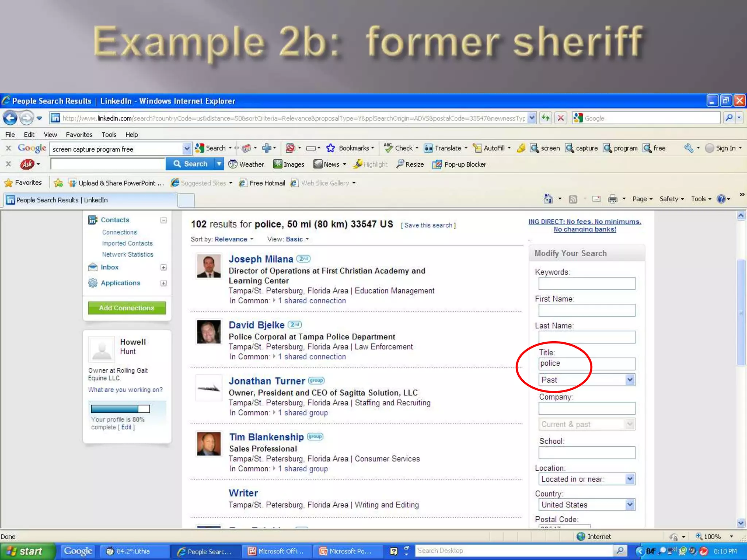The height and width of the screenshot is (560, 747).
Task: Click the 'capture' search word button
Action: pos(581,148)
